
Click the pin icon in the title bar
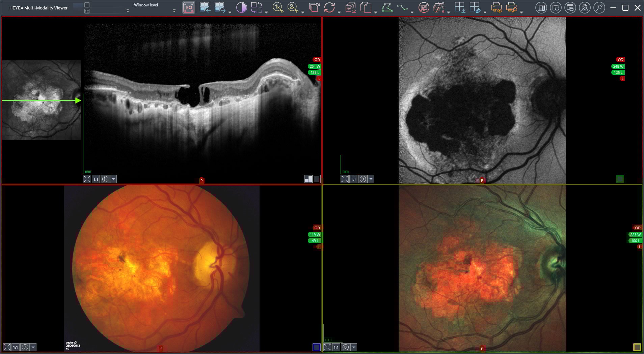pos(599,7)
